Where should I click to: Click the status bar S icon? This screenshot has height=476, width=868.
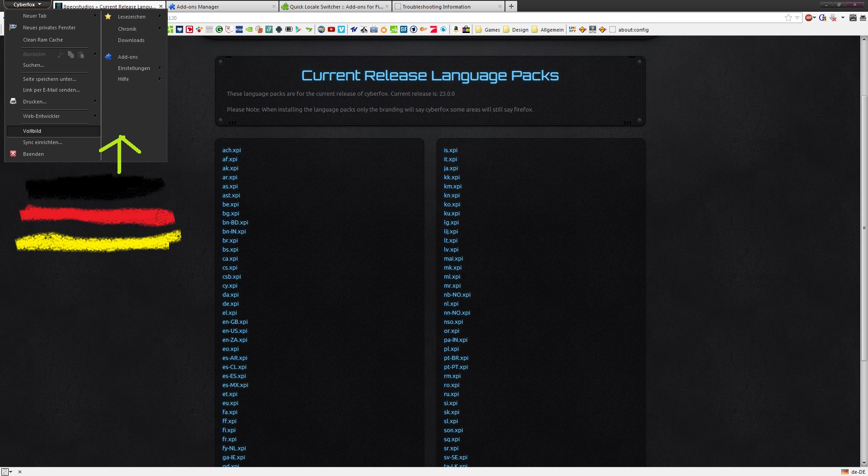(x=5, y=471)
